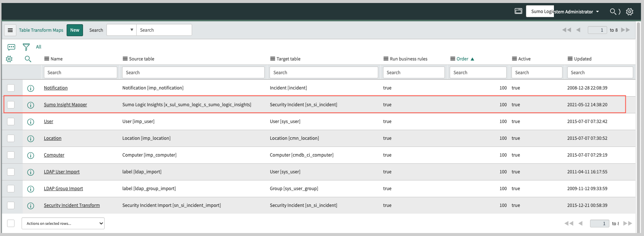Go to next page using top arrows

(x=624, y=30)
